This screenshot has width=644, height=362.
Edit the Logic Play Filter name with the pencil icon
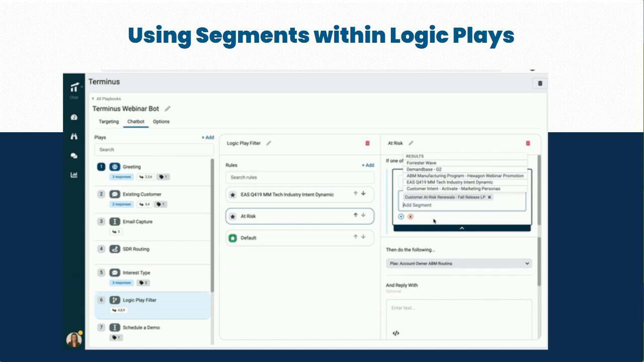click(268, 143)
